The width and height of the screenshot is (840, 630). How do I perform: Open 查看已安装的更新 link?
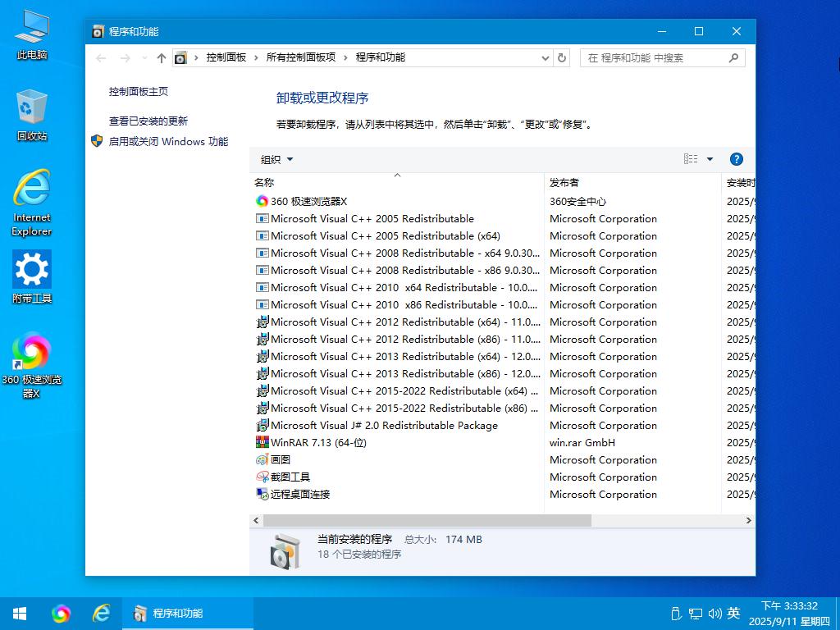(148, 121)
